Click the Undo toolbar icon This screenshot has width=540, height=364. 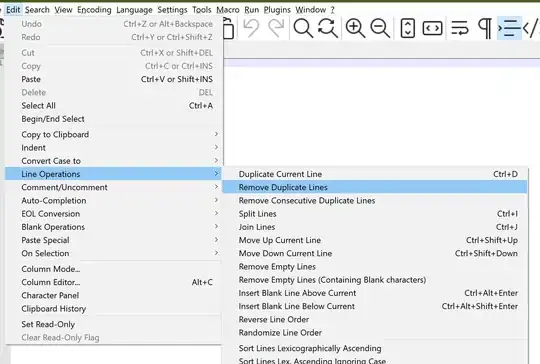click(x=251, y=28)
